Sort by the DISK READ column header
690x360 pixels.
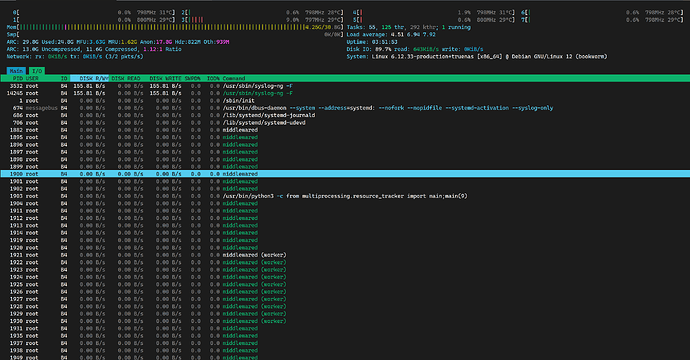126,78
